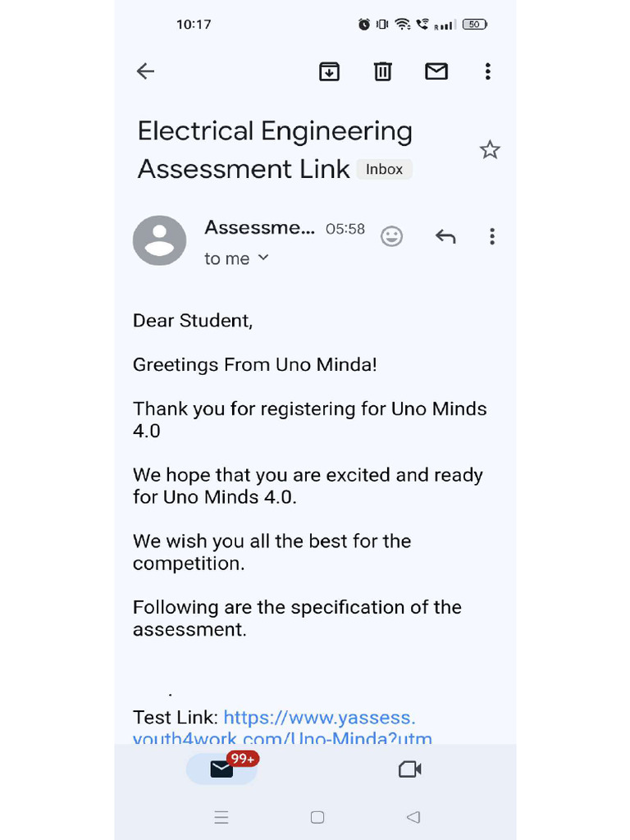Switch to the Mail tab
Image resolution: width=630 pixels, height=840 pixels.
[x=221, y=769]
